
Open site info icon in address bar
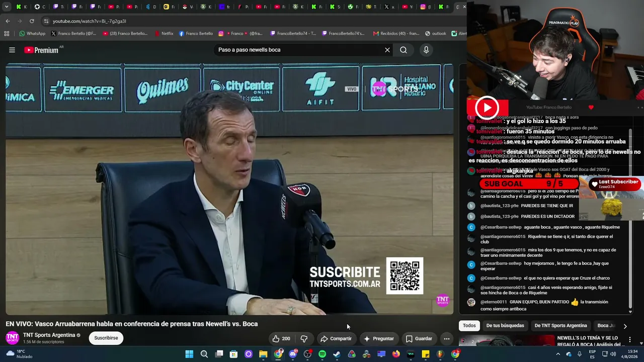[x=46, y=21]
